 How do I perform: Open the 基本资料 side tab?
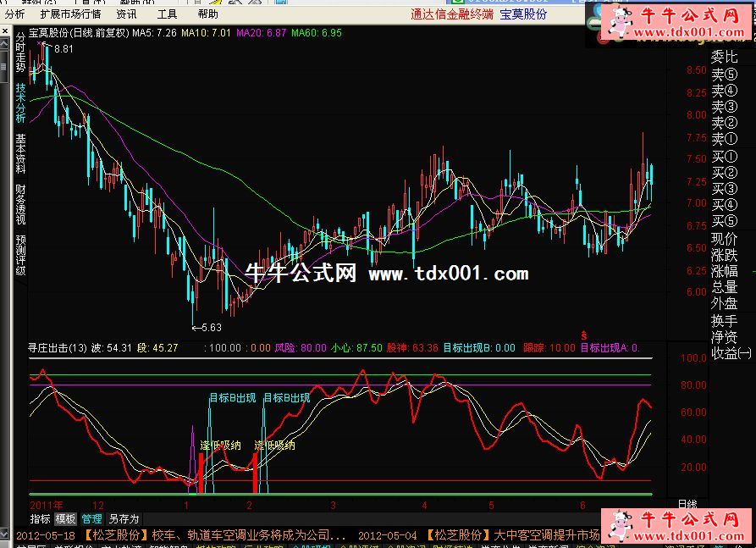click(x=20, y=153)
